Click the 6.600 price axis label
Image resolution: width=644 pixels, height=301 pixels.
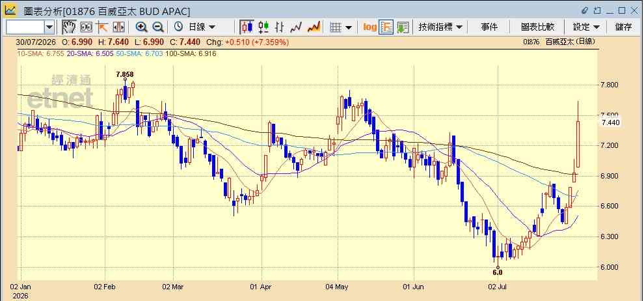click(x=610, y=207)
